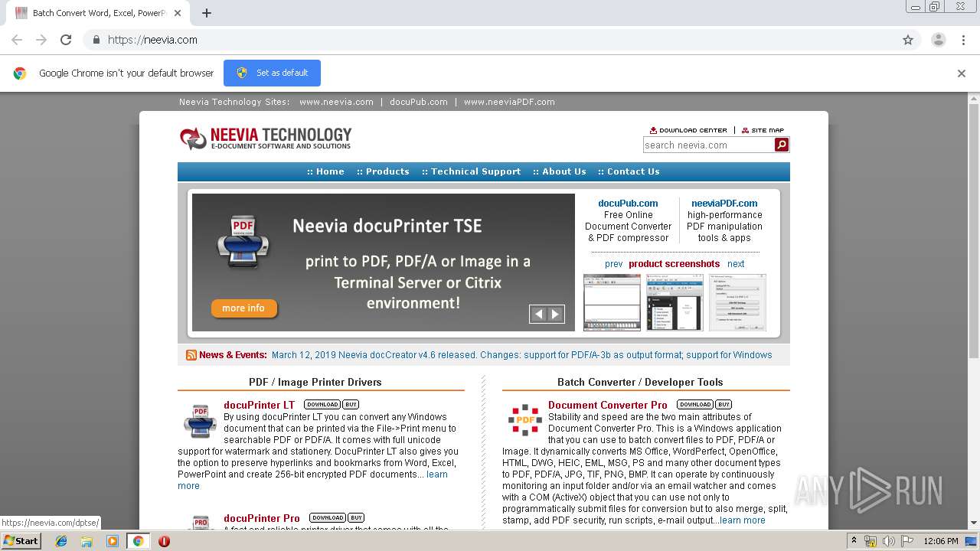Click DOWNLOAD button next to docuPrinter Pro
This screenshot has height=551, width=980.
coord(328,517)
